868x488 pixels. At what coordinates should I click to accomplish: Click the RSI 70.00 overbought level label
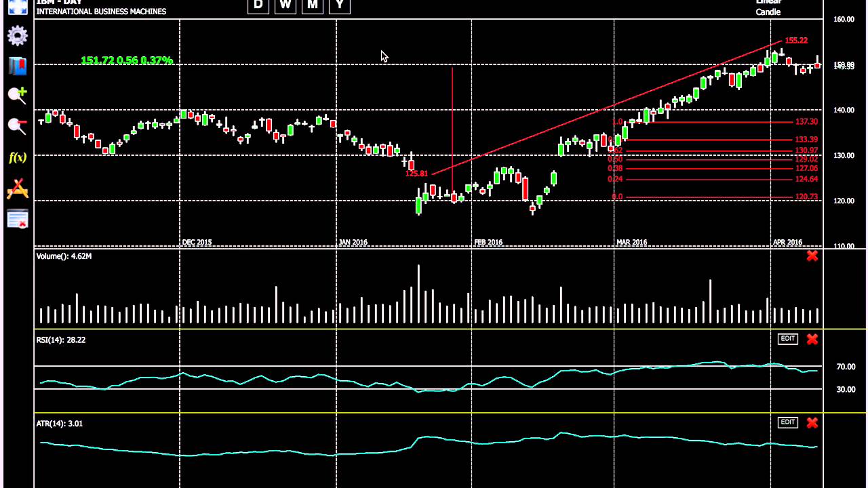tap(846, 367)
